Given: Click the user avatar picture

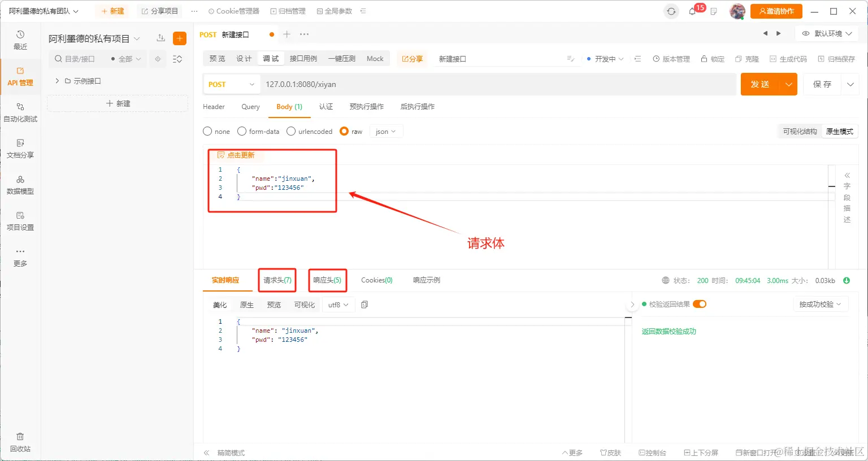Looking at the screenshot, I should tap(737, 11).
